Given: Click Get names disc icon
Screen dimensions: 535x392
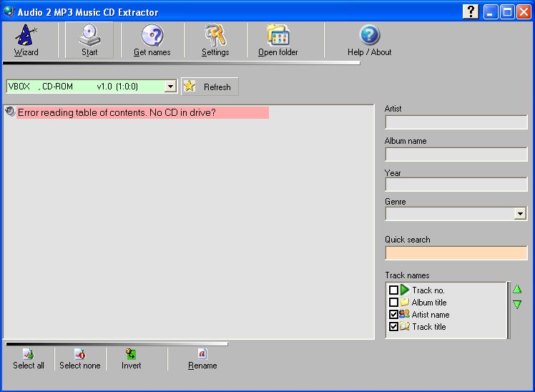Looking at the screenshot, I should point(152,35).
